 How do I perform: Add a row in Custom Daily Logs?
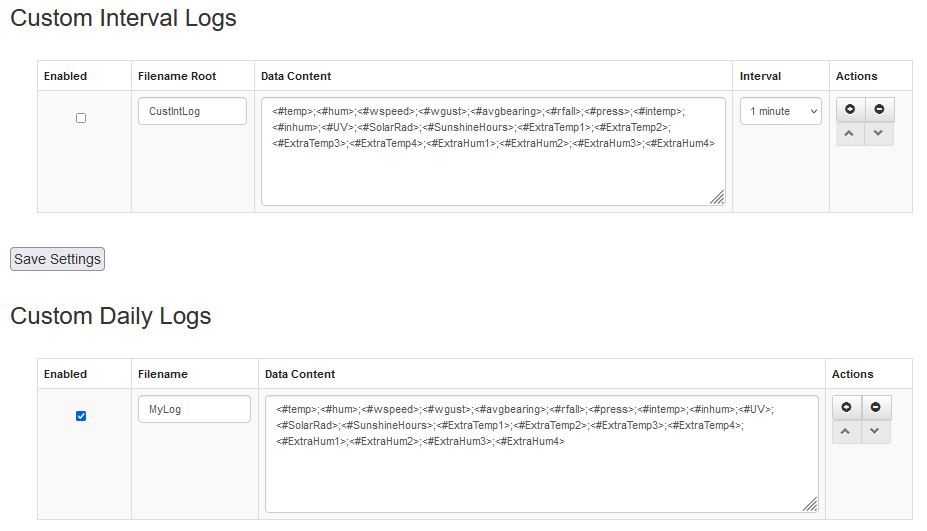(x=846, y=408)
